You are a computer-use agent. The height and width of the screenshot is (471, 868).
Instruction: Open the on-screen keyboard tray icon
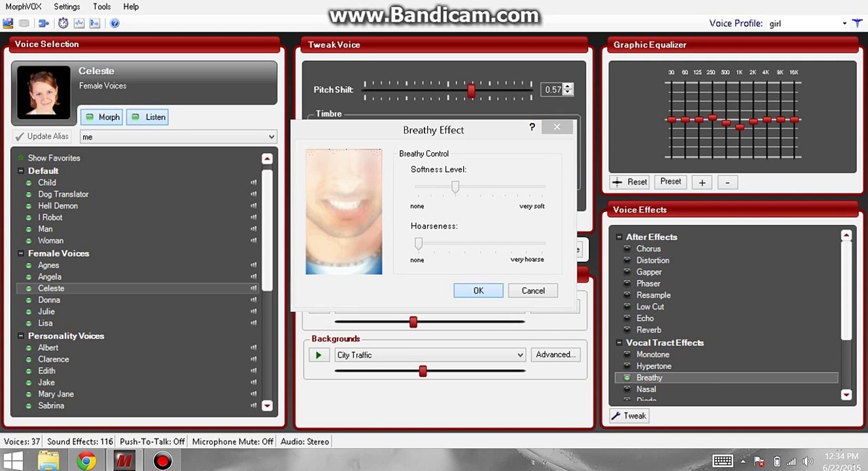722,461
